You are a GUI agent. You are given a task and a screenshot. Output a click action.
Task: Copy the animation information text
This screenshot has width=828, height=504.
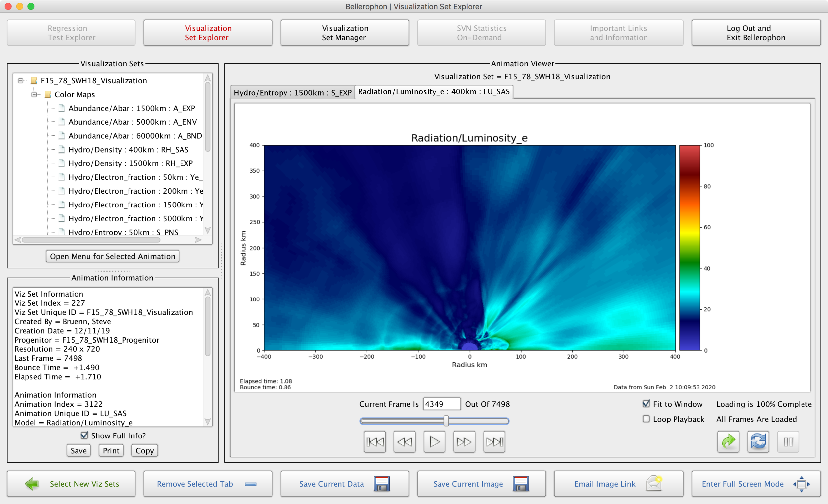coord(144,450)
